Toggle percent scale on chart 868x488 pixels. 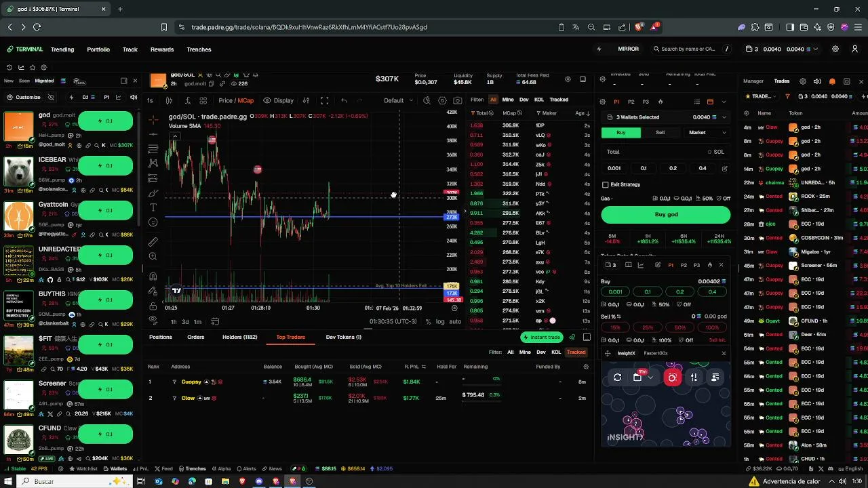(x=428, y=321)
